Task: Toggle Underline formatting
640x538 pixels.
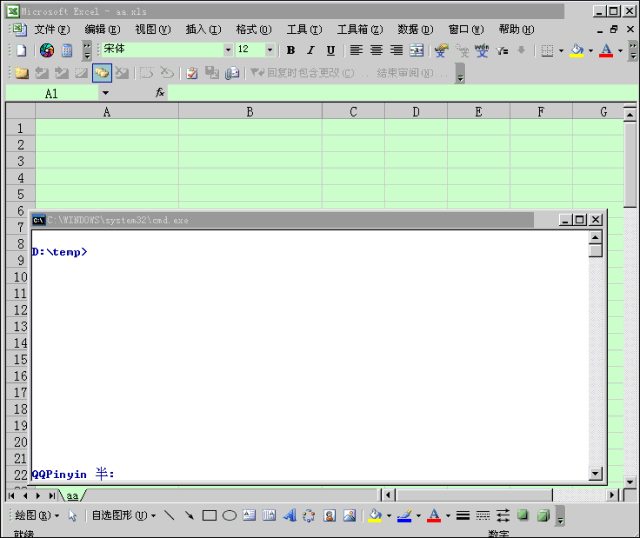Action: pyautogui.click(x=331, y=50)
